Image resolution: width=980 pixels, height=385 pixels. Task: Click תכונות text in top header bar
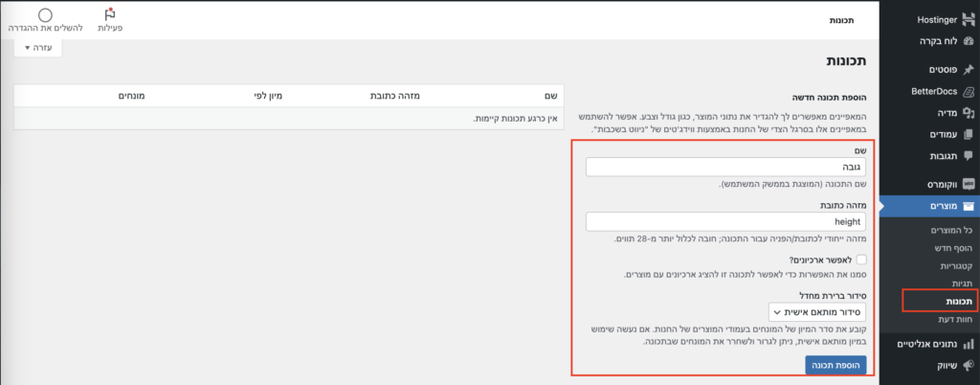[x=842, y=20]
